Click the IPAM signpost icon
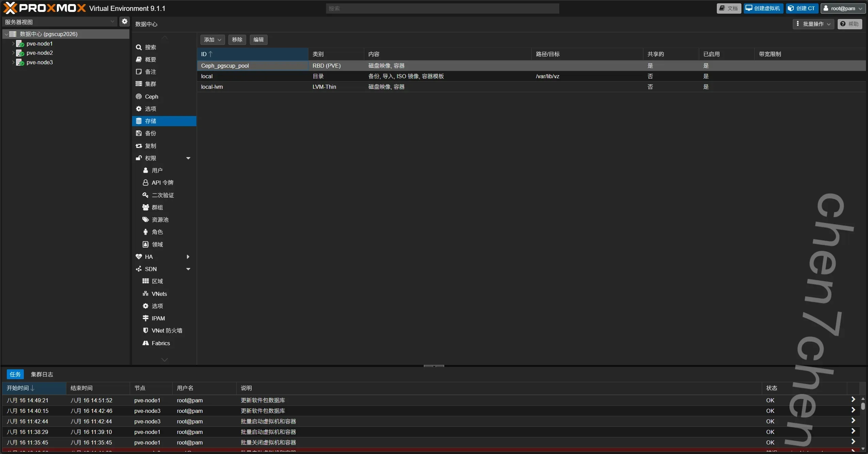This screenshot has height=454, width=868. [x=146, y=318]
